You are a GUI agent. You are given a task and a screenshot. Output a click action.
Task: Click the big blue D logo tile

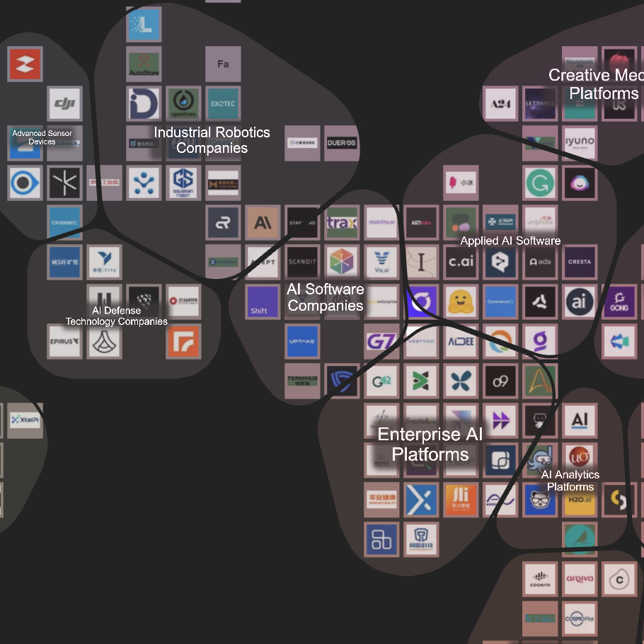point(144,103)
